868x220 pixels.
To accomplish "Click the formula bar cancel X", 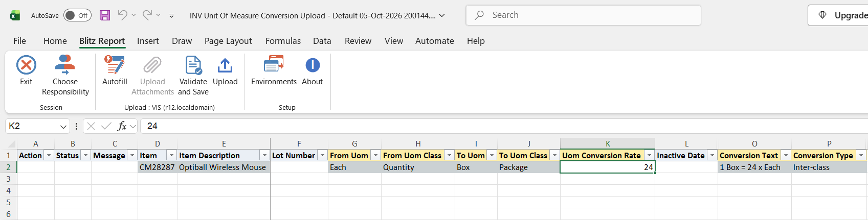I will [91, 126].
